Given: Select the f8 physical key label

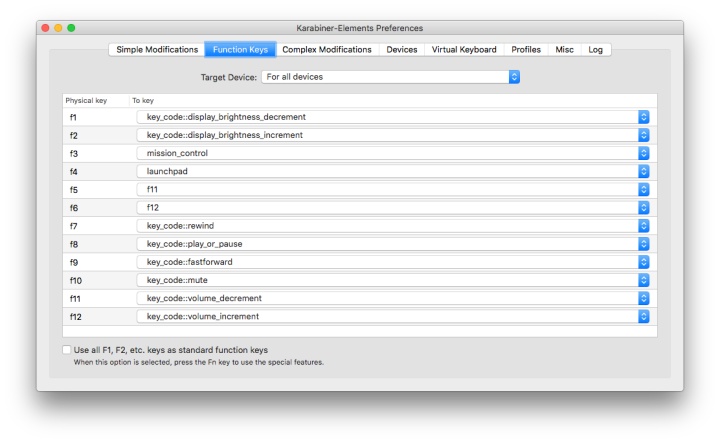Looking at the screenshot, I should click(74, 244).
